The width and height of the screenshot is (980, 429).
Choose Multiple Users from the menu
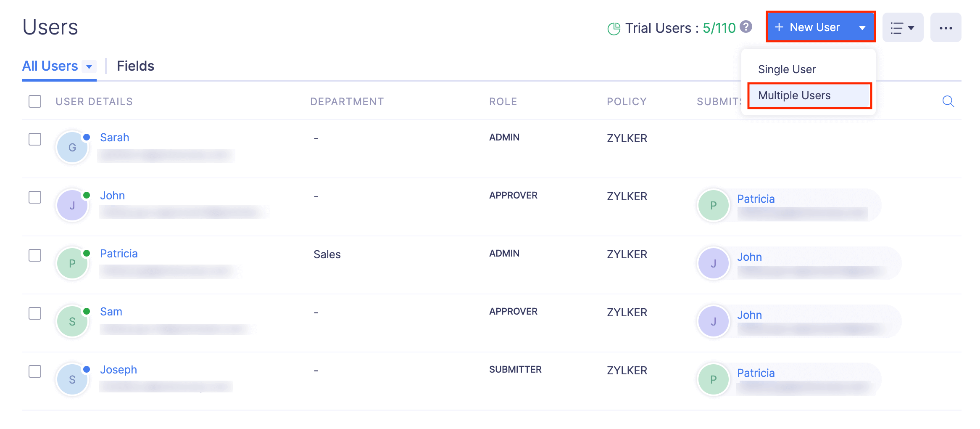[x=794, y=95]
